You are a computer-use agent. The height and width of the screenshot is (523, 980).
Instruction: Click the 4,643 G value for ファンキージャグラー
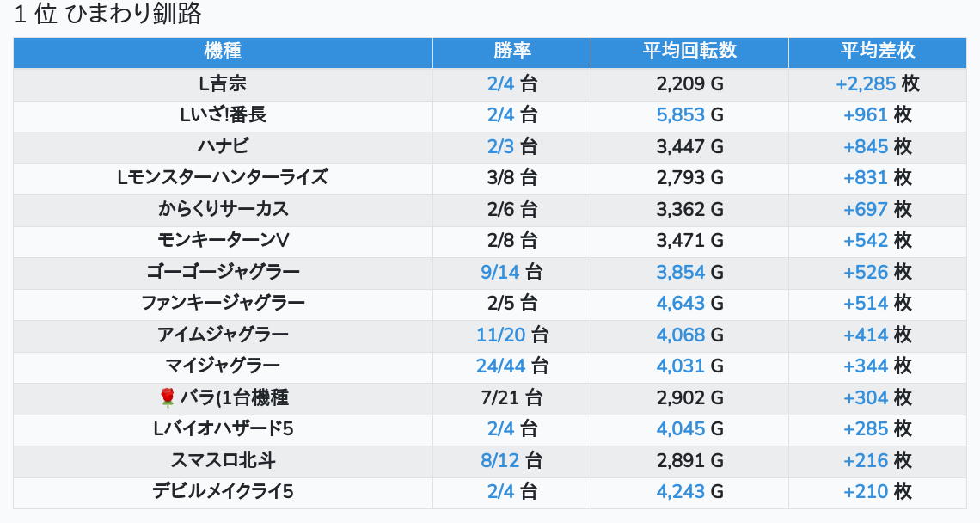(x=690, y=304)
